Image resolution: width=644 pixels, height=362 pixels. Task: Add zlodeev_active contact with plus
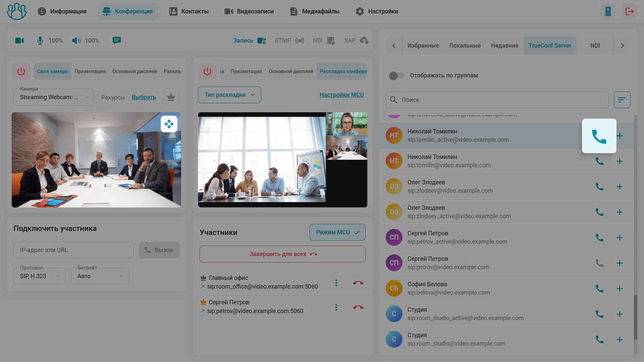(620, 212)
